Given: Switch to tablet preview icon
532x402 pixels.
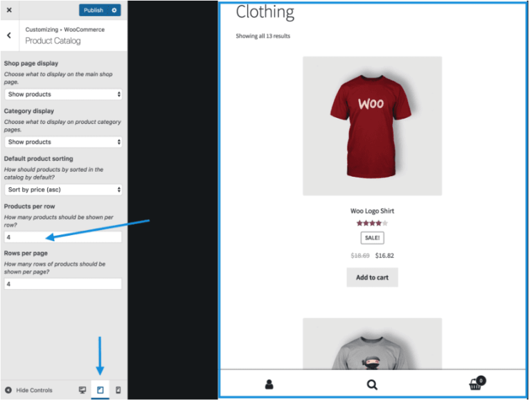Looking at the screenshot, I should [x=100, y=390].
